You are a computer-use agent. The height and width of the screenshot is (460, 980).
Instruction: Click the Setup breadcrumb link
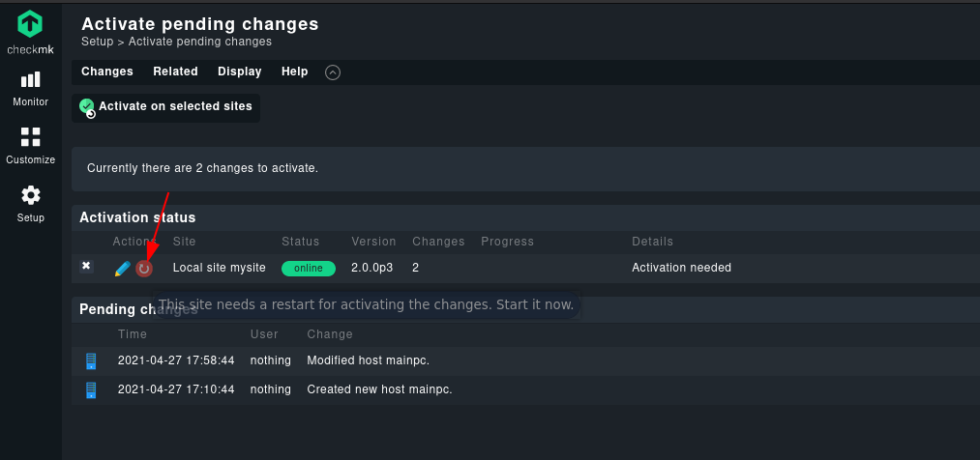pyautogui.click(x=97, y=42)
